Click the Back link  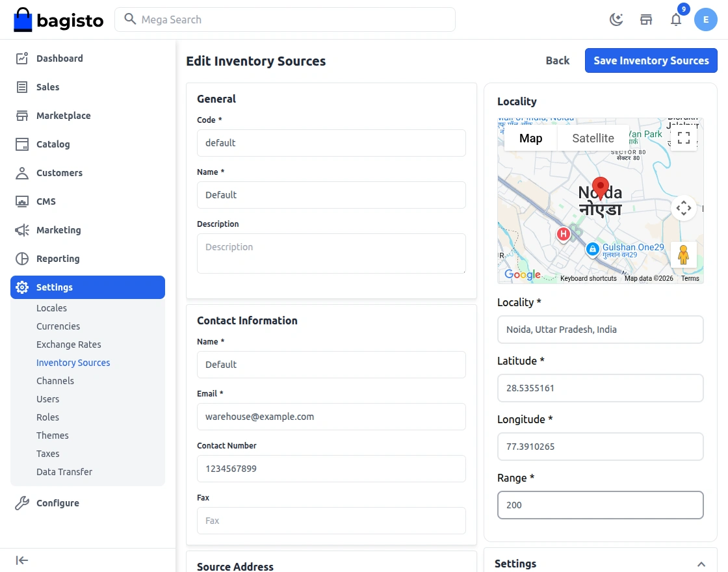[557, 60]
